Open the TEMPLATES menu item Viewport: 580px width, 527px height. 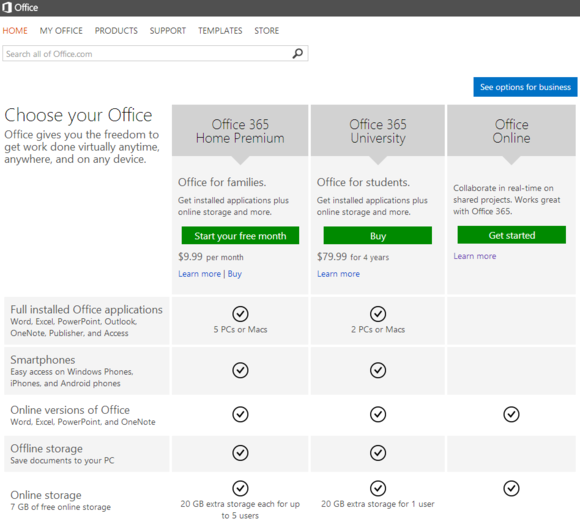[x=220, y=31]
